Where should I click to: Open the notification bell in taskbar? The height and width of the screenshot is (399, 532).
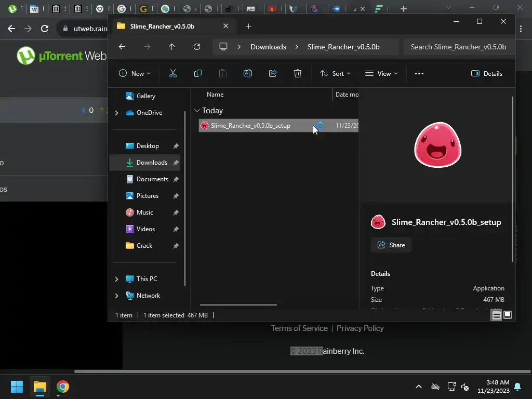tap(518, 387)
